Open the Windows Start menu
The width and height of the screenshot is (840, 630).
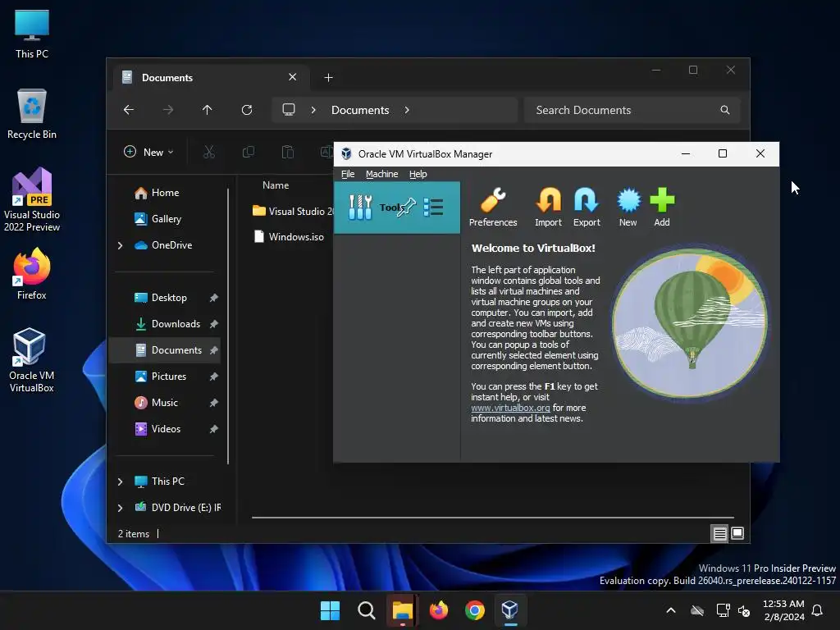point(330,610)
